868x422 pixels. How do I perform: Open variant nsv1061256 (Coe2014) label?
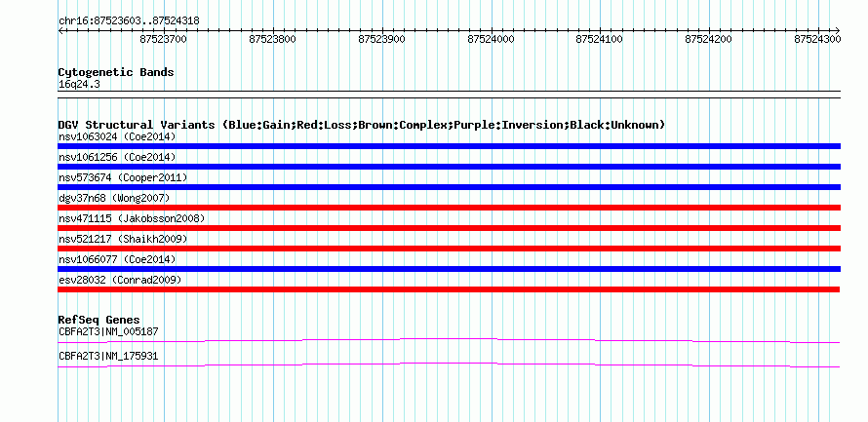pos(117,157)
